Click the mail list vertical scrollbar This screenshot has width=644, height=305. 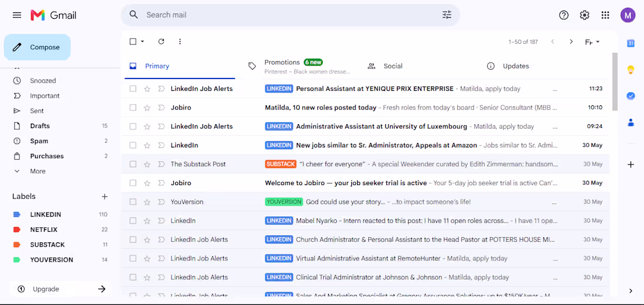[x=614, y=82]
